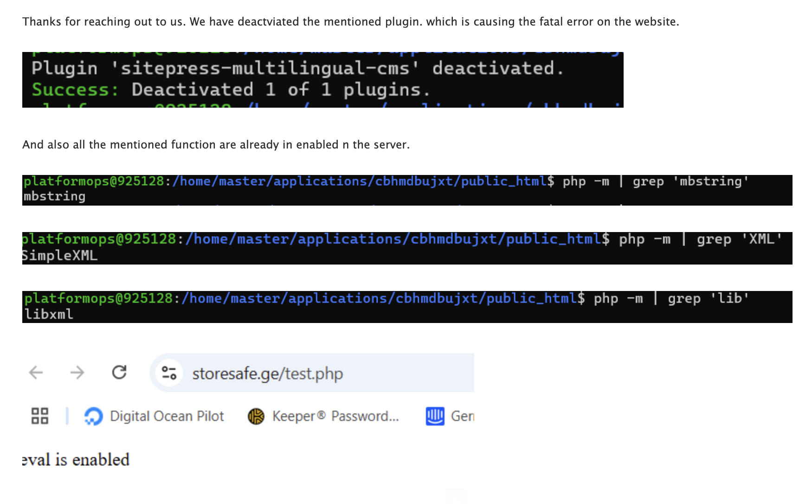Viewport: 812px width, 504px height.
Task: Click the 'mentioned function are already' sentence
Action: 216,145
